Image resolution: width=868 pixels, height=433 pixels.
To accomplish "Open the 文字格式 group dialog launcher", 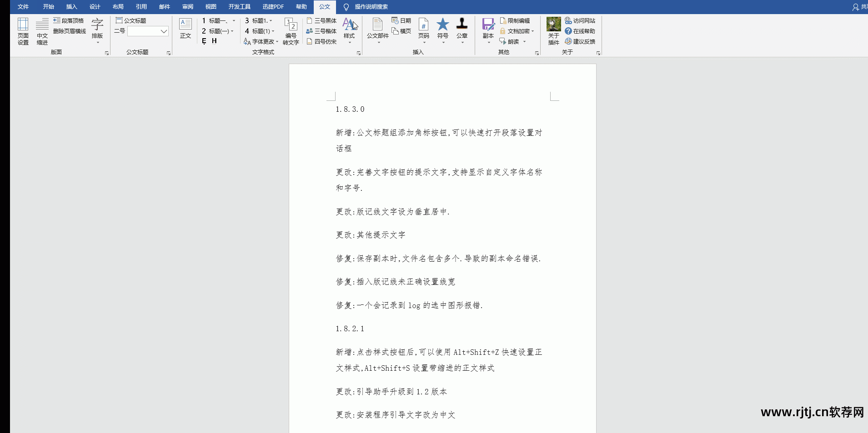I will [x=358, y=53].
